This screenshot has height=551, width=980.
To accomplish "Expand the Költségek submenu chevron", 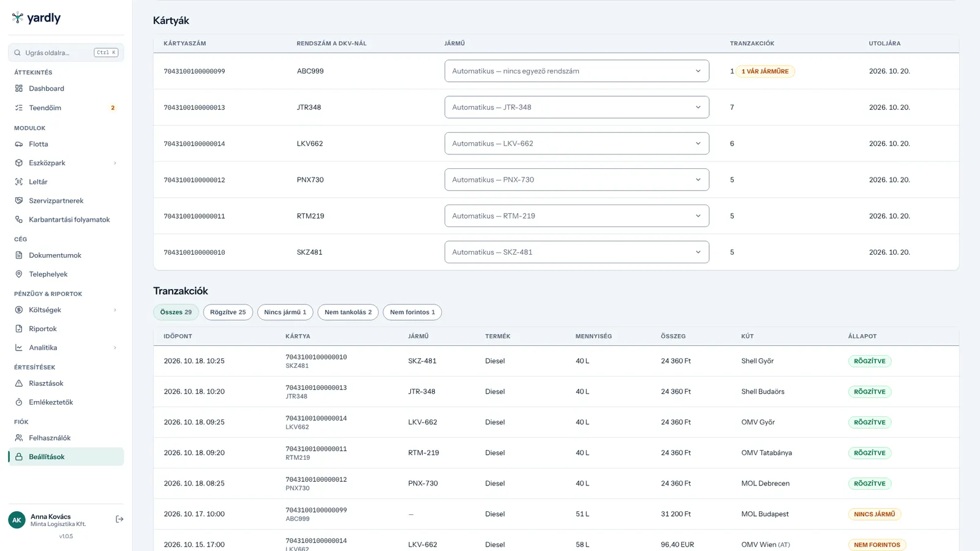I will (x=115, y=310).
